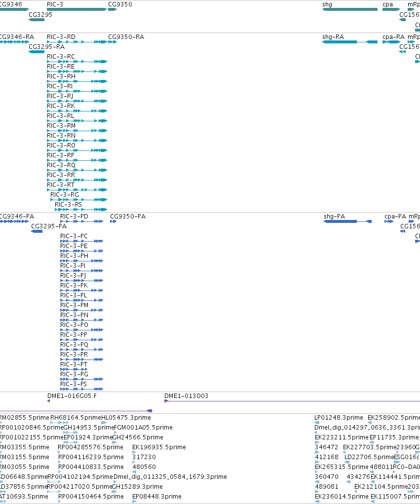Click the cpa-RA transcript label
This screenshot has width=420, height=504.
pyautogui.click(x=394, y=36)
